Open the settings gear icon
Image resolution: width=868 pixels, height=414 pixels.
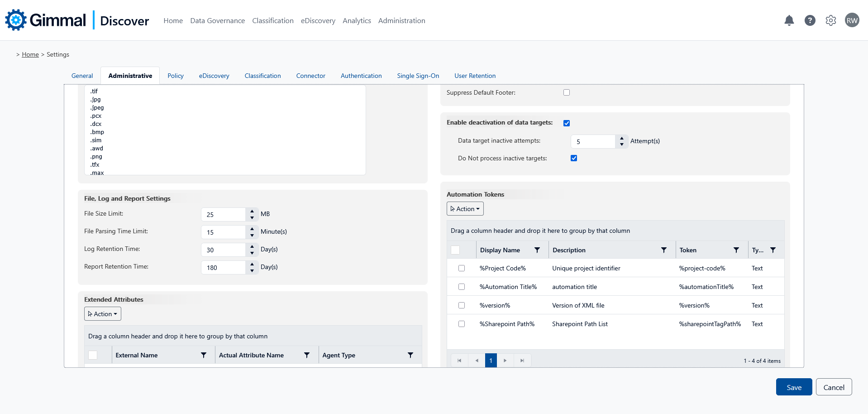tap(830, 20)
